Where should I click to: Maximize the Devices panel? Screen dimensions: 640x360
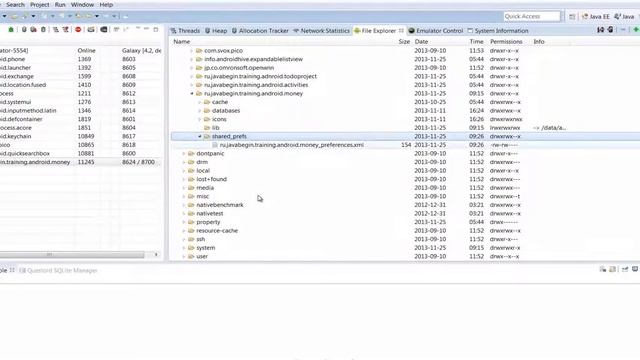(156, 29)
